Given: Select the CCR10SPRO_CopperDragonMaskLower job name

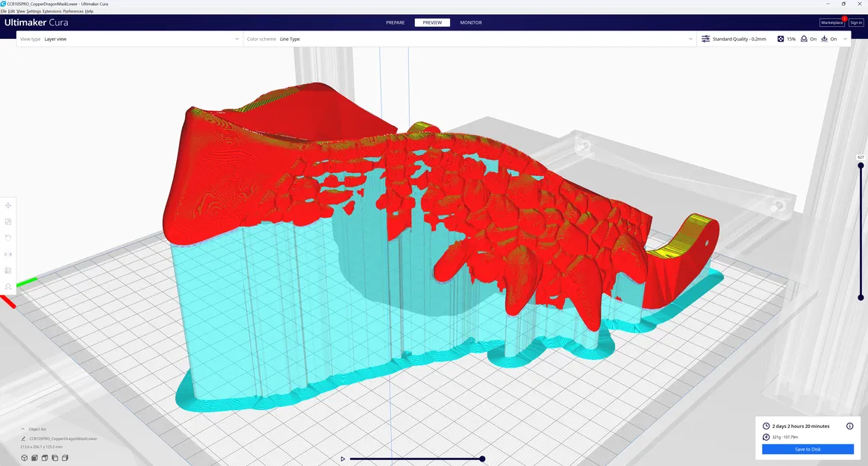Looking at the screenshot, I should coord(63,439).
